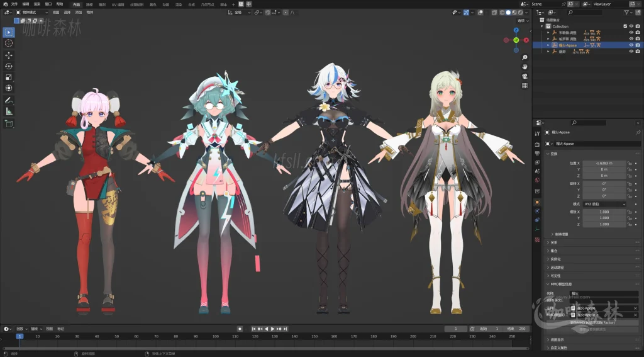
Task: Open the Tool properties tab
Action: (x=537, y=133)
